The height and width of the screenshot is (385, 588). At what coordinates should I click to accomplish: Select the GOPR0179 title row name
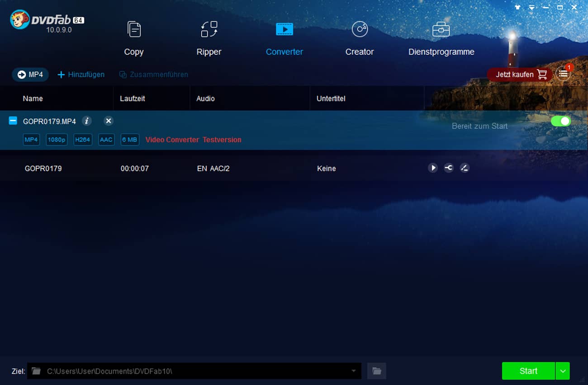(x=43, y=169)
